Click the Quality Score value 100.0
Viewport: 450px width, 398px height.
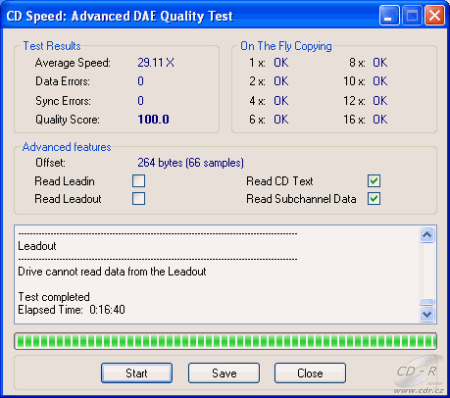coord(153,119)
